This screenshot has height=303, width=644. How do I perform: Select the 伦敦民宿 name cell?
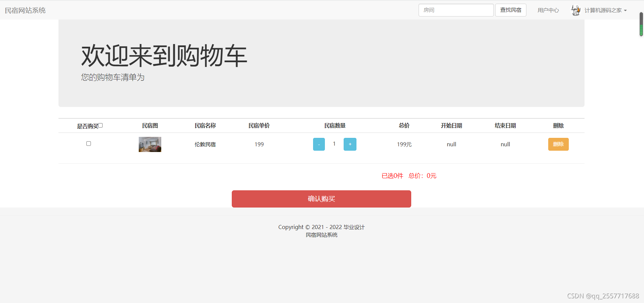pos(205,144)
